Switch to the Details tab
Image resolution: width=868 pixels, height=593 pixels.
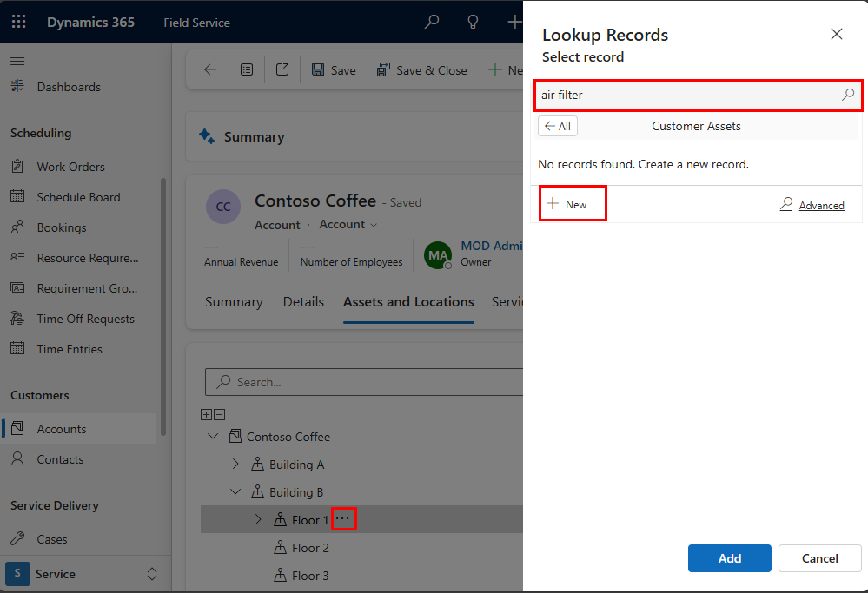303,301
